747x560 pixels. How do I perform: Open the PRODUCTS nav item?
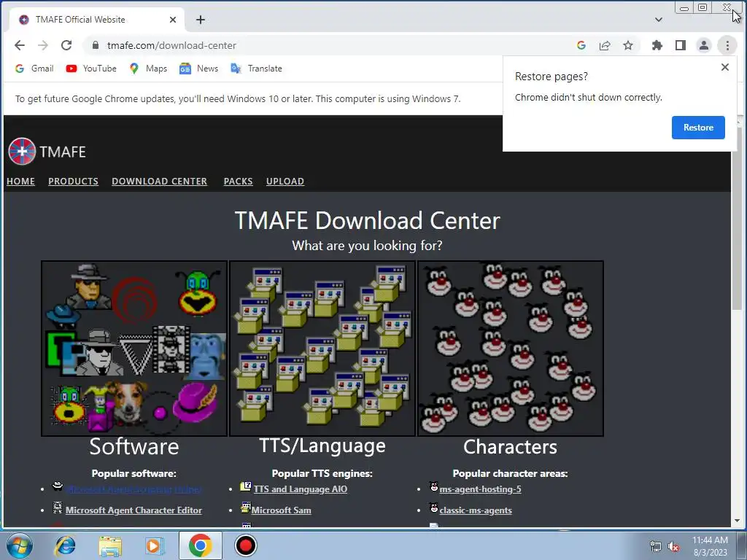click(x=74, y=182)
